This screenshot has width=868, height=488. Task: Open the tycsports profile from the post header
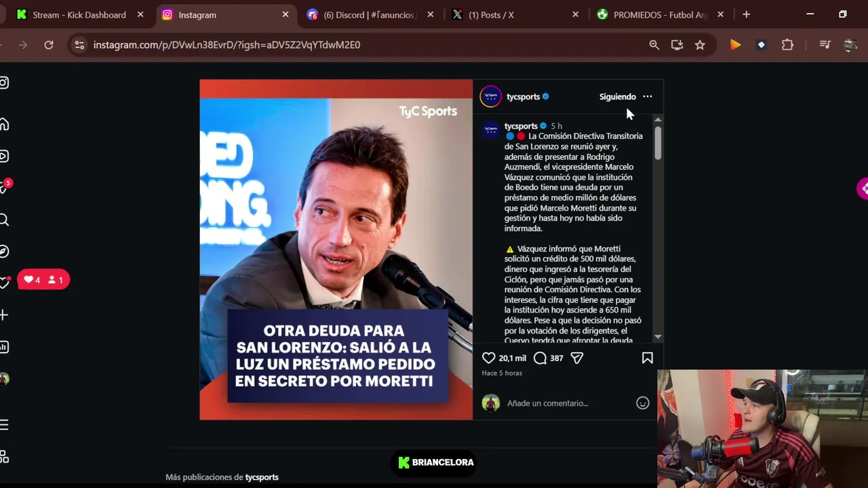[523, 97]
